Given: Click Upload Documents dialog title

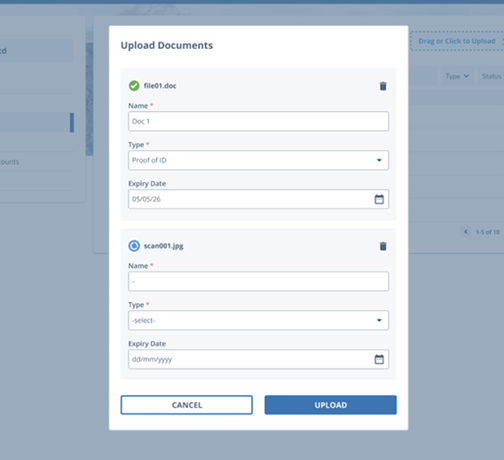Looking at the screenshot, I should click(167, 45).
